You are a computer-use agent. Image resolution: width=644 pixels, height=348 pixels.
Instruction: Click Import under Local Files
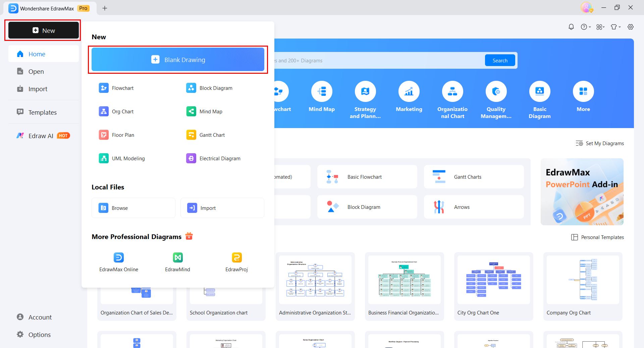pos(222,208)
